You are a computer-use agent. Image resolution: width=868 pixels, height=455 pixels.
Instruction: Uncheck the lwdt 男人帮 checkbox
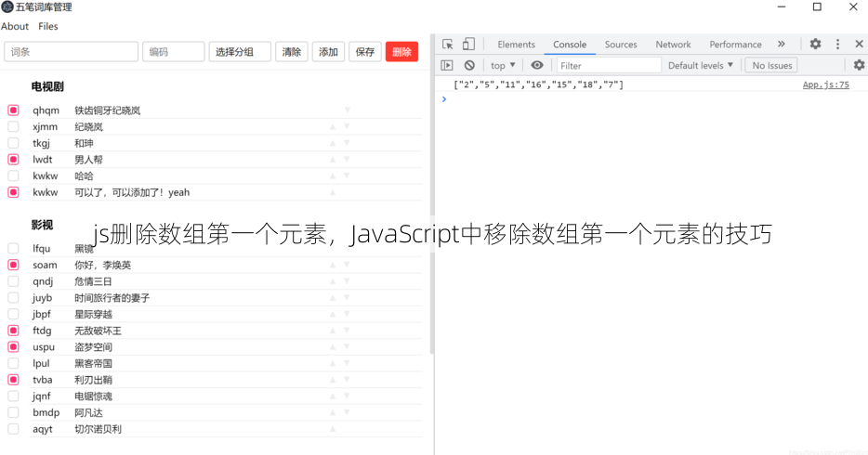click(13, 159)
